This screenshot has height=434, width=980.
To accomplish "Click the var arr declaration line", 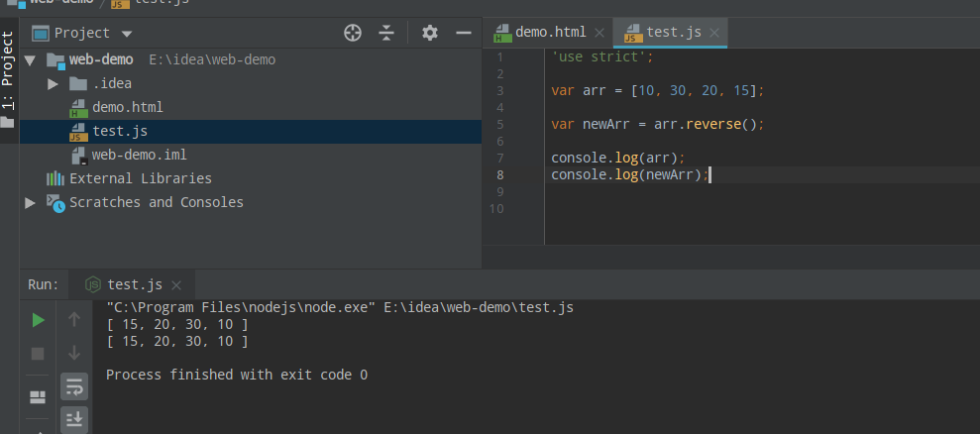I will click(658, 91).
